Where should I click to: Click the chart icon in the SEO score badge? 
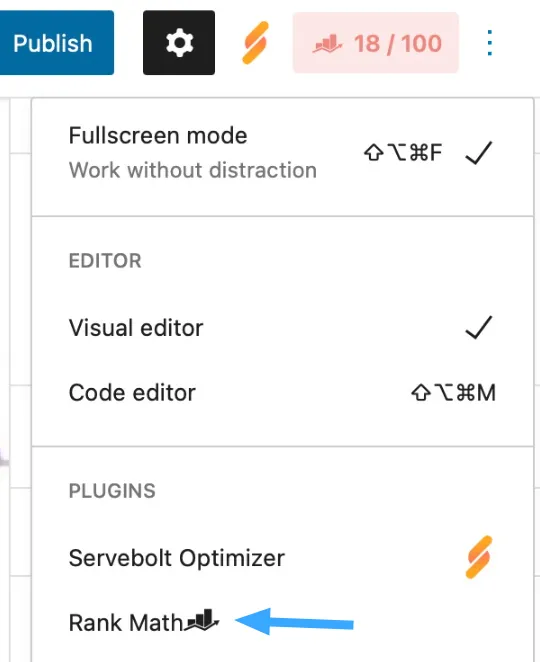(327, 43)
